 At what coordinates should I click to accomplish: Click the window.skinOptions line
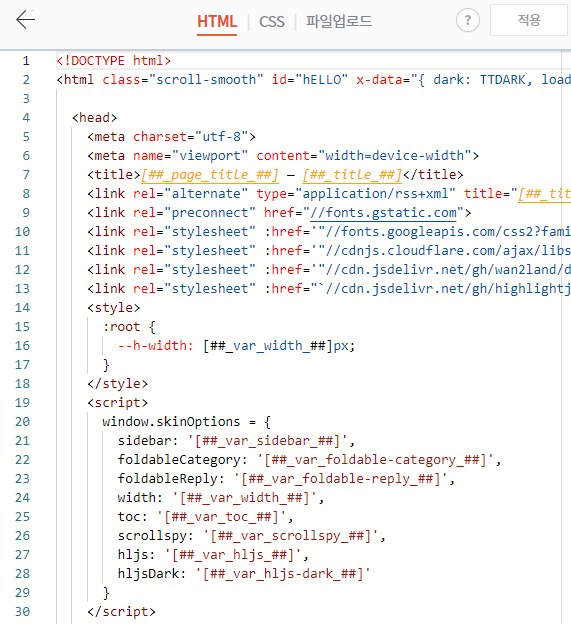(187, 422)
